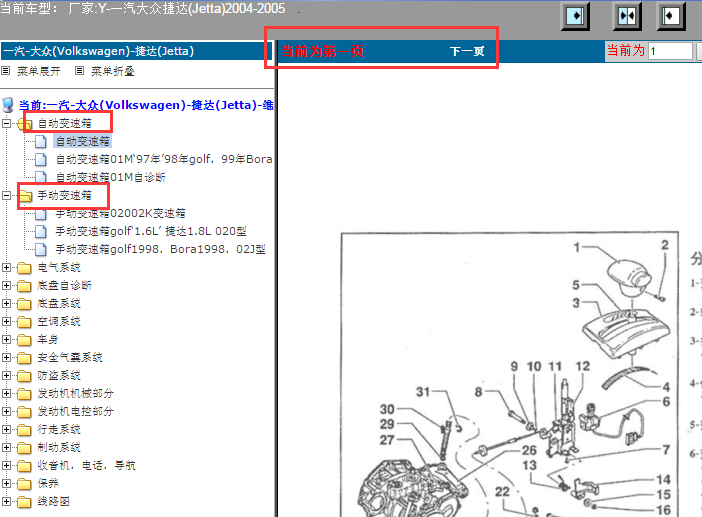Expand the 发动机机械部分 folder
The height and width of the screenshot is (517, 702).
6,393
